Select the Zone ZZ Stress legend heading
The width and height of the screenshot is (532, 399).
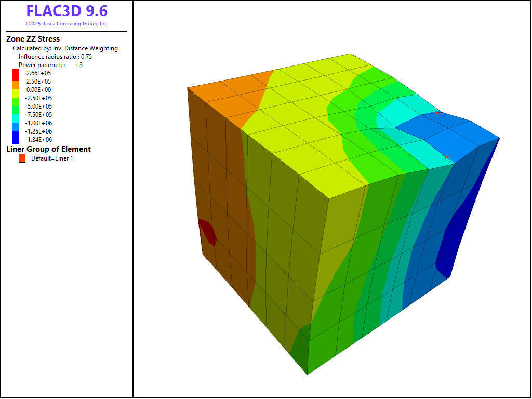[x=33, y=39]
